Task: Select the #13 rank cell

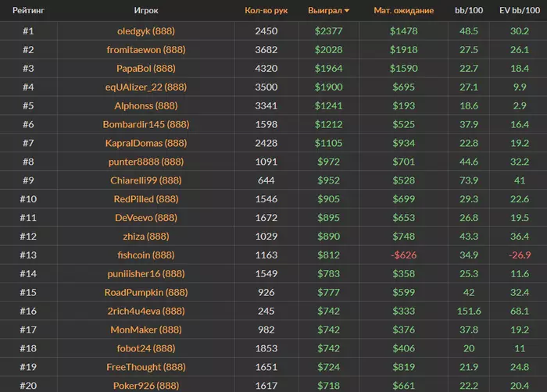Action: 28,255
